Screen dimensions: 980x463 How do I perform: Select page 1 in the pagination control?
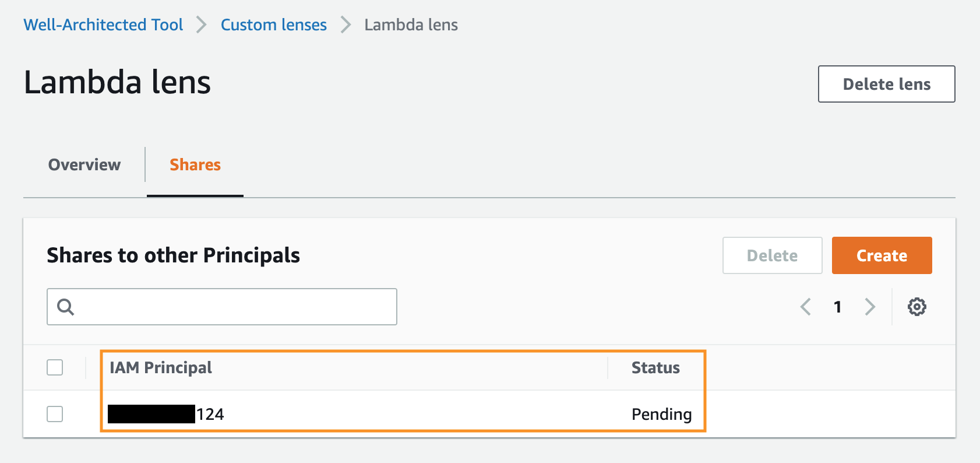838,307
